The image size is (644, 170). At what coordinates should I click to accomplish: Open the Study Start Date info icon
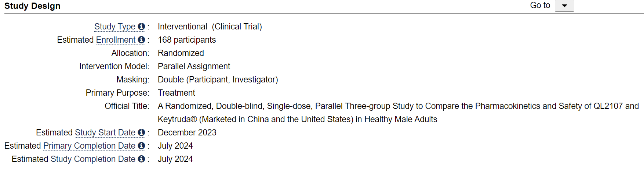point(141,132)
